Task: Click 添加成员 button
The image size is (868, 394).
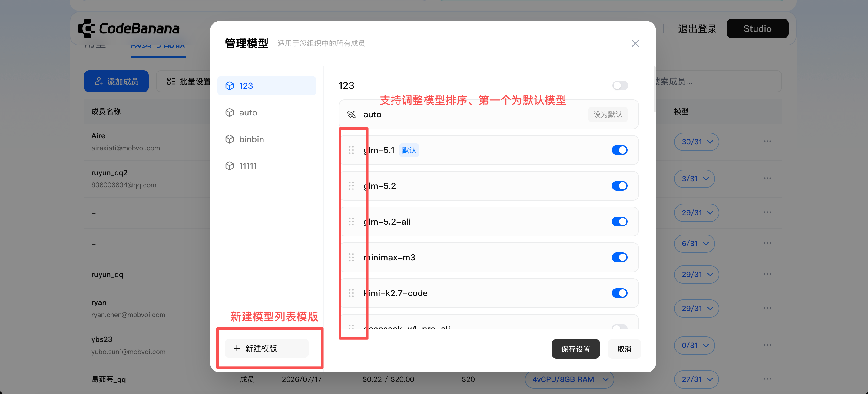Action: pyautogui.click(x=116, y=81)
